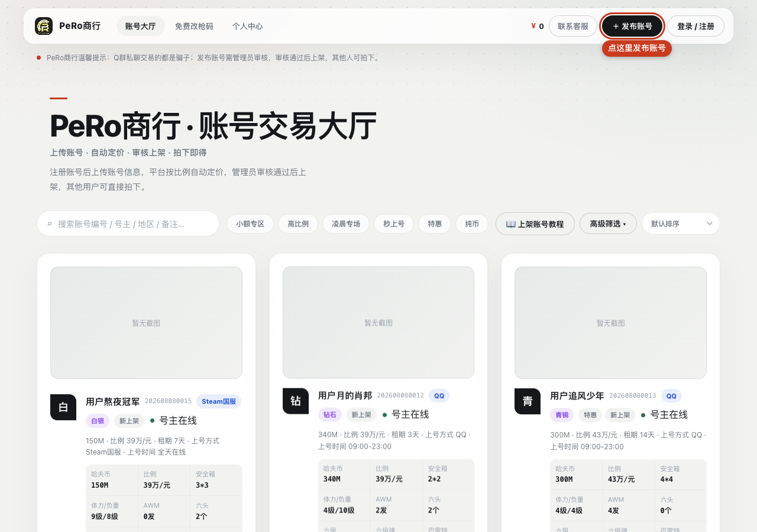Click 哈夫币 150M cell

(112, 480)
